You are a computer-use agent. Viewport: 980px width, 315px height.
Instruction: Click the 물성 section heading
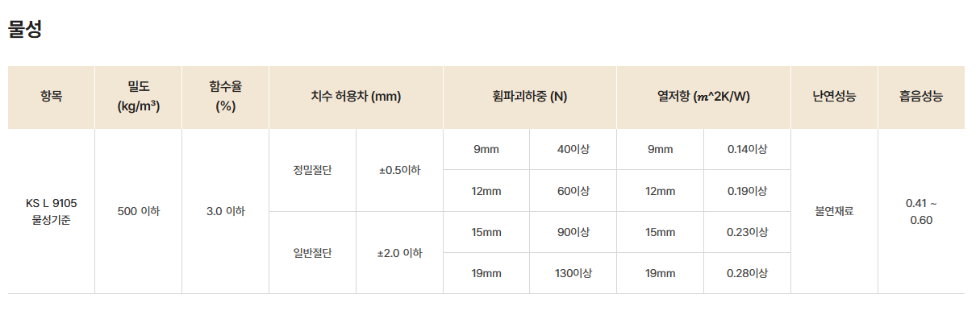tap(25, 30)
